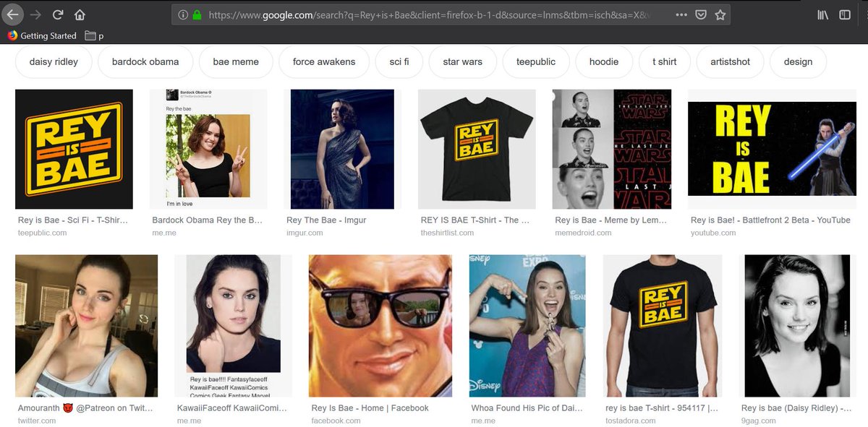
Task: Go to Home with the house icon
Action: tap(80, 14)
